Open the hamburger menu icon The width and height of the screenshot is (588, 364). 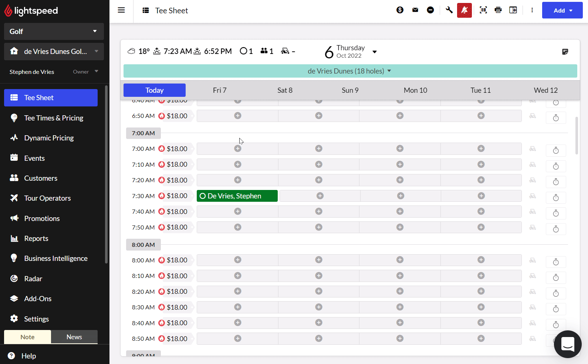(x=121, y=10)
